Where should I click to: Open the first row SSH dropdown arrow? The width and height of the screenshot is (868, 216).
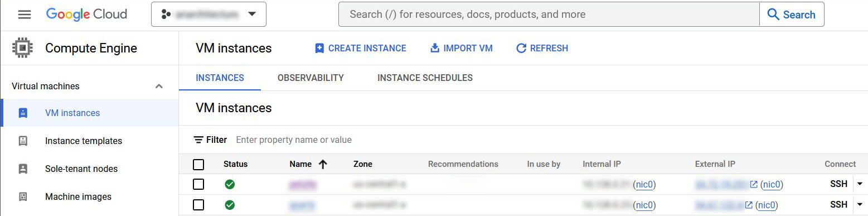pyautogui.click(x=859, y=184)
